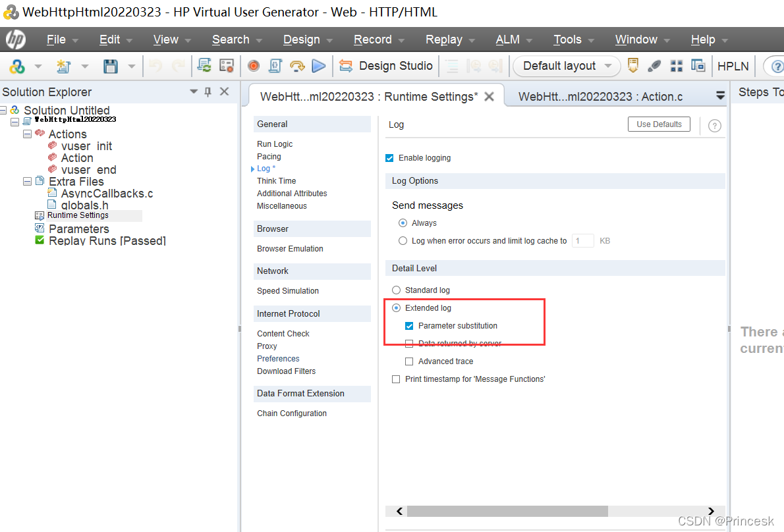Open Run Logic settings
This screenshot has height=532, width=784.
(275, 144)
